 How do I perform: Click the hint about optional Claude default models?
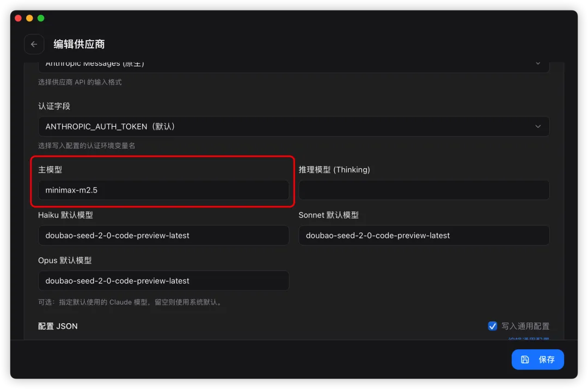coord(131,302)
